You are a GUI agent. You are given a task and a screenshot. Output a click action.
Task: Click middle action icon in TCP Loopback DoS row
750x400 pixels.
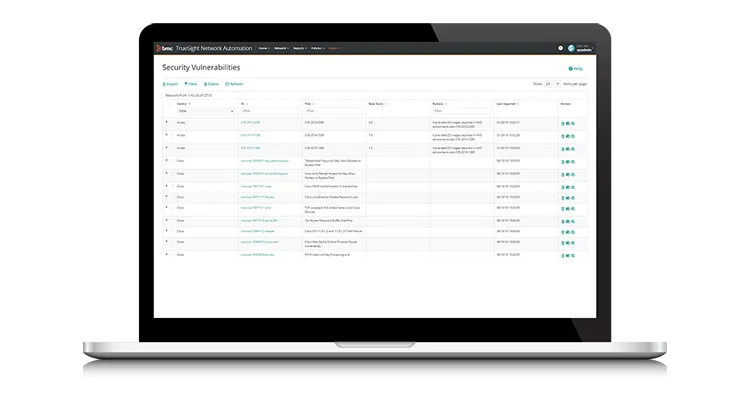(x=568, y=209)
